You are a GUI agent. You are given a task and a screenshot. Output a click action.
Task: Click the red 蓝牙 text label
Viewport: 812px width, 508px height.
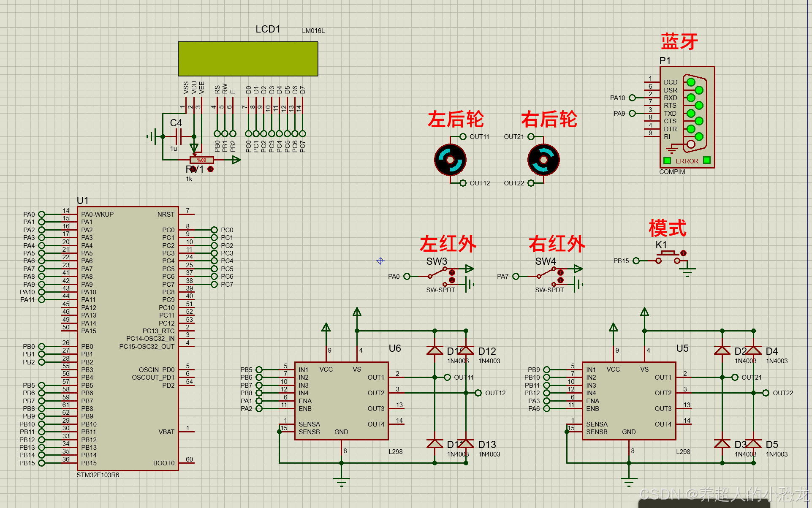[679, 41]
